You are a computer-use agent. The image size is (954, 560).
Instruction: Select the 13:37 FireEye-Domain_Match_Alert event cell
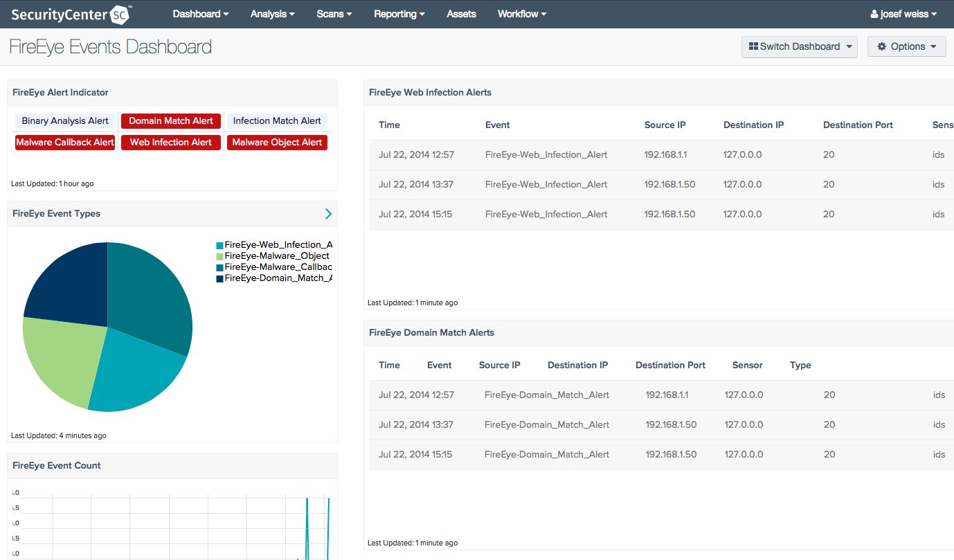[x=547, y=425]
